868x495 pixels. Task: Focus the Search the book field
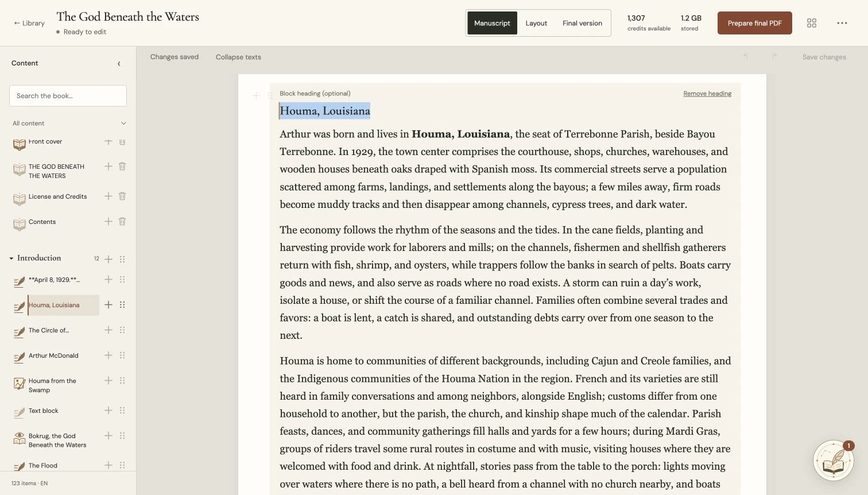click(x=68, y=96)
